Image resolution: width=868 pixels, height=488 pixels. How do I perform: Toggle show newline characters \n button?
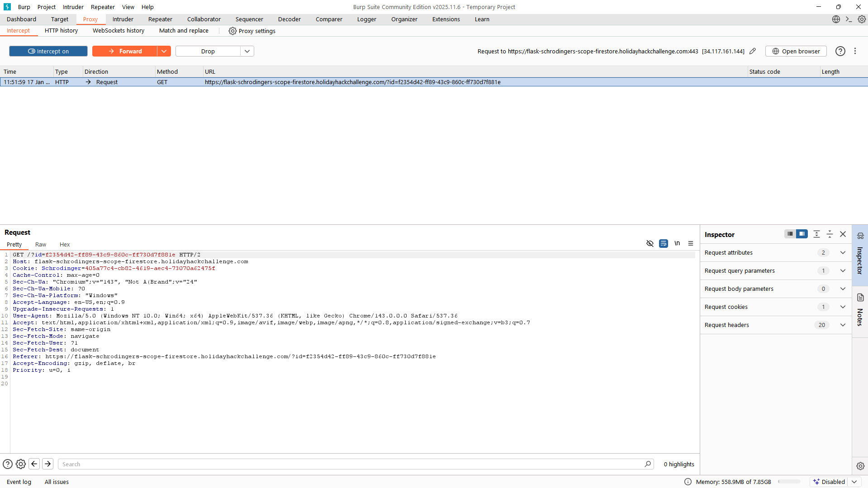click(677, 243)
